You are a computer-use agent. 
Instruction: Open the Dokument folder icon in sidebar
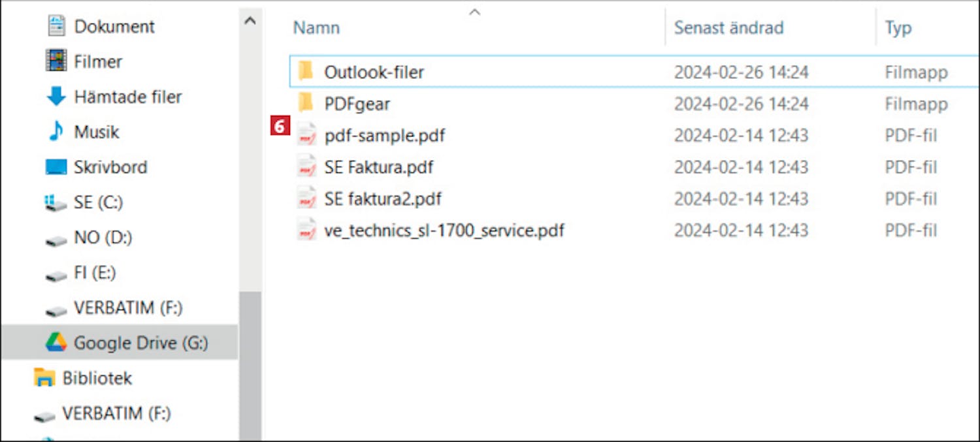pos(56,27)
